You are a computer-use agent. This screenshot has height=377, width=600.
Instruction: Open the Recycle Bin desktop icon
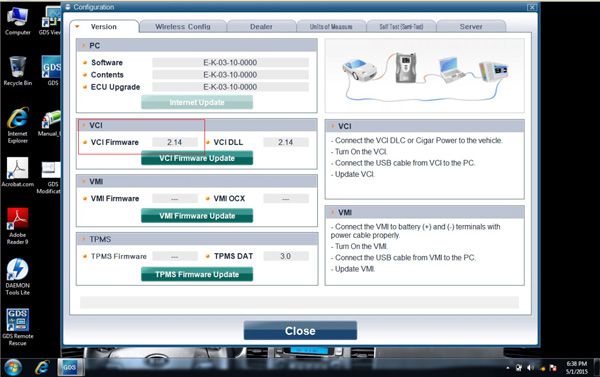coord(18,71)
